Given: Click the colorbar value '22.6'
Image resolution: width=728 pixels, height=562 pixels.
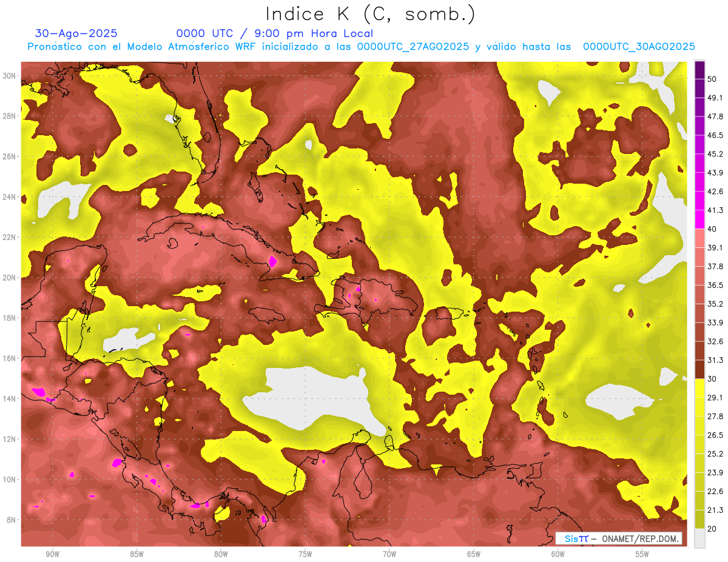Looking at the screenshot, I should [715, 491].
